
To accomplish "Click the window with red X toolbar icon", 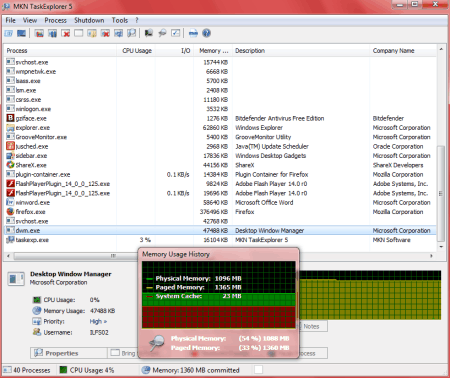I will click(x=105, y=33).
